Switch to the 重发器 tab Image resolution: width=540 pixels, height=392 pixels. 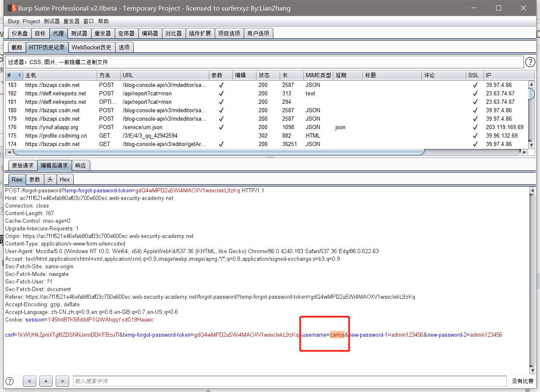(103, 33)
